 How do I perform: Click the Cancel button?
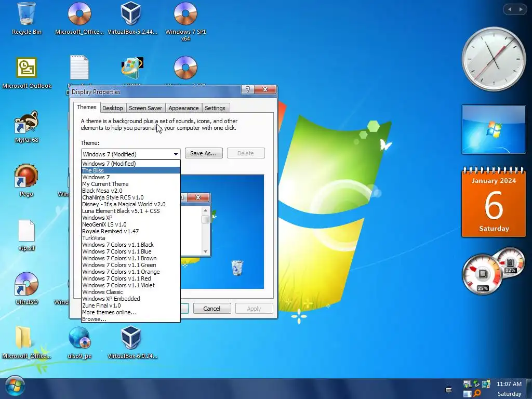212,309
